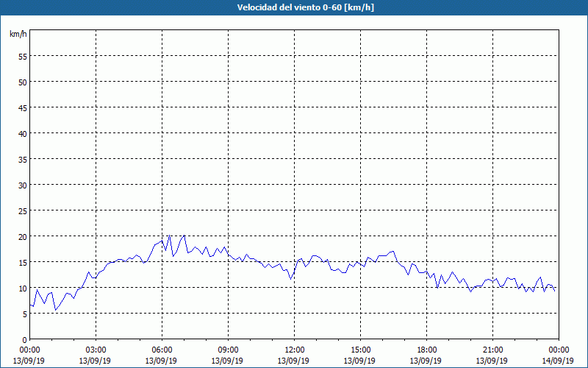Image resolution: width=588 pixels, height=368 pixels.
Task: Click the 14/09/19 date label
Action: pos(558,361)
